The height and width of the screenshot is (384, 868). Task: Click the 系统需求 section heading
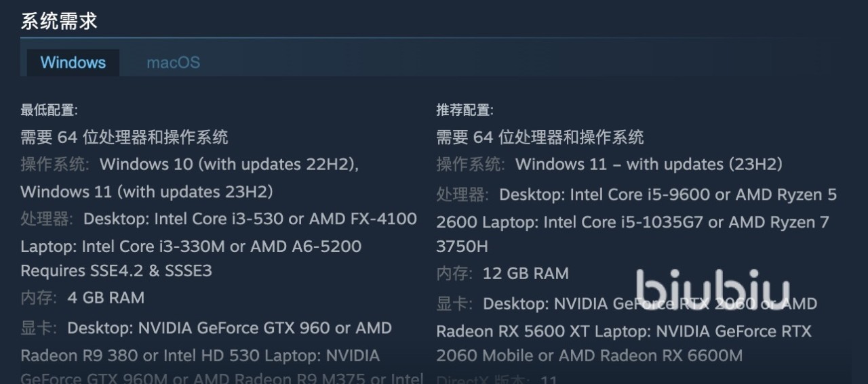(59, 21)
